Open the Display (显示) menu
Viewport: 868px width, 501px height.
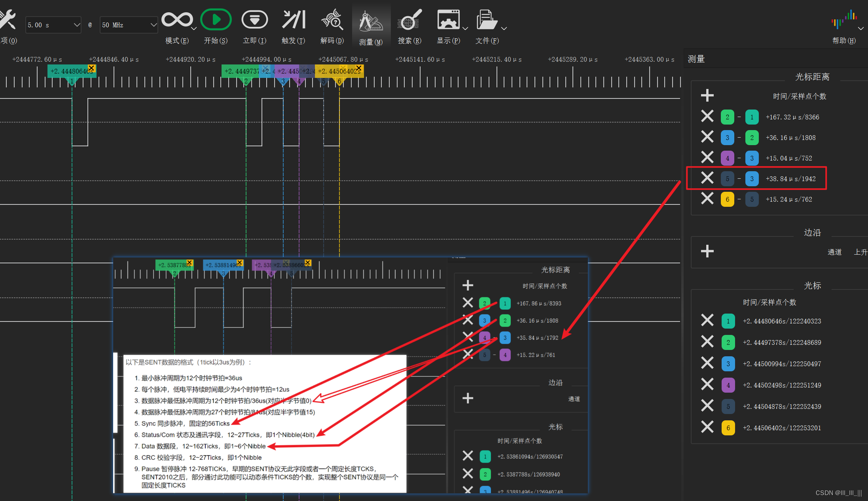coord(448,20)
